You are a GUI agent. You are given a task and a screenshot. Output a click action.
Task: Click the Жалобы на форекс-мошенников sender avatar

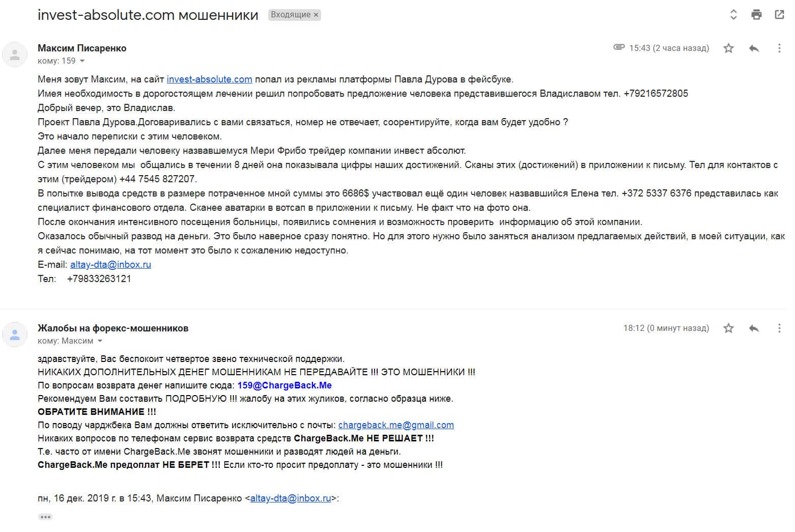[x=15, y=334]
